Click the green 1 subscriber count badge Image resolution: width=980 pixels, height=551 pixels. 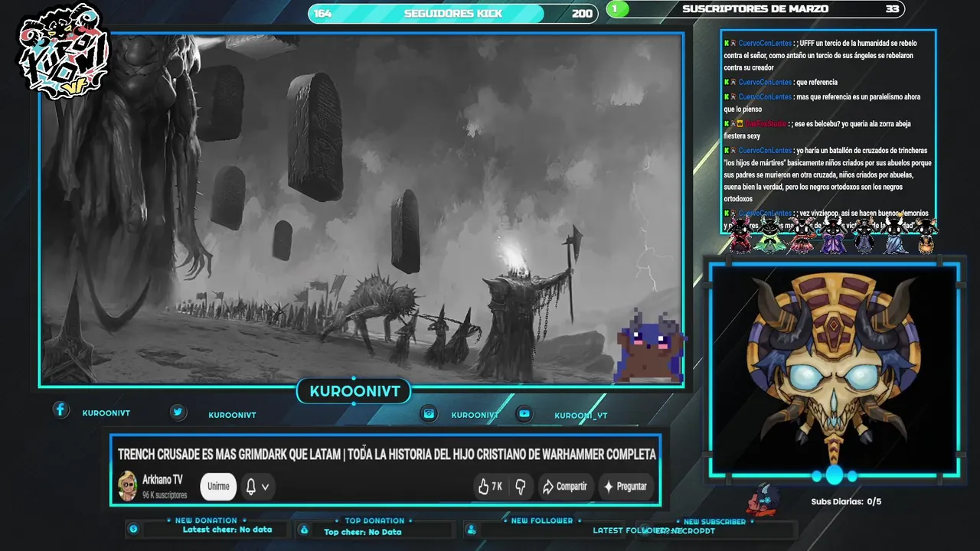click(617, 9)
